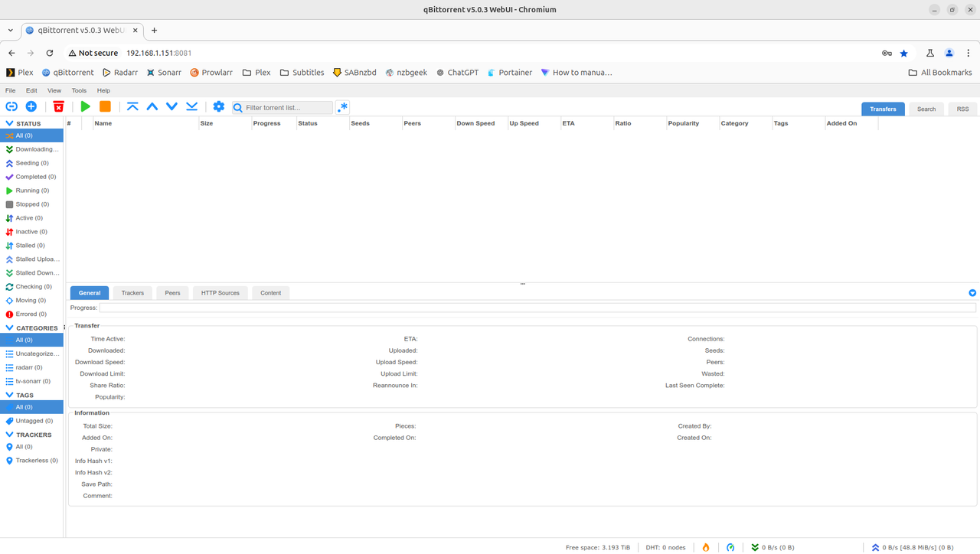Open the Tools menu

[x=79, y=90]
